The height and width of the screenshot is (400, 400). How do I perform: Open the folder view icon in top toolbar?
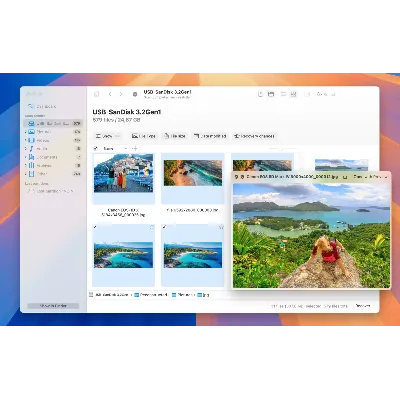pyautogui.click(x=271, y=94)
